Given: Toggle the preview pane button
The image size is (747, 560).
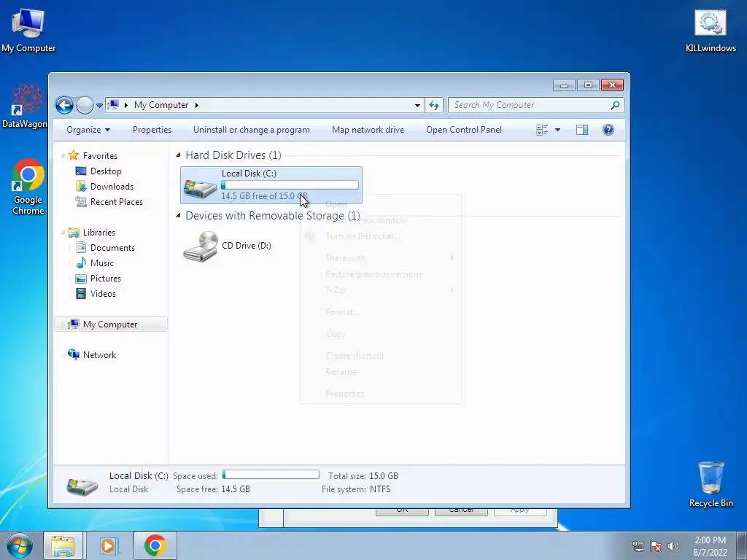Looking at the screenshot, I should [581, 130].
